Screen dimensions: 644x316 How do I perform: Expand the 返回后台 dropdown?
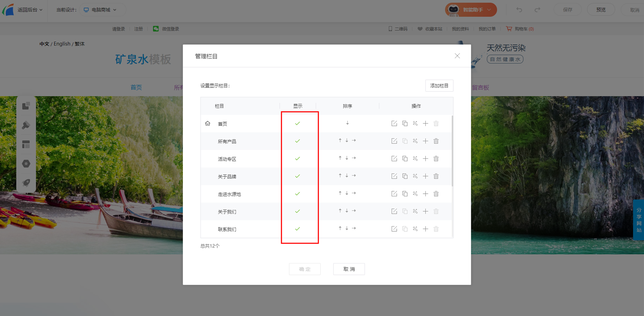(x=30, y=10)
